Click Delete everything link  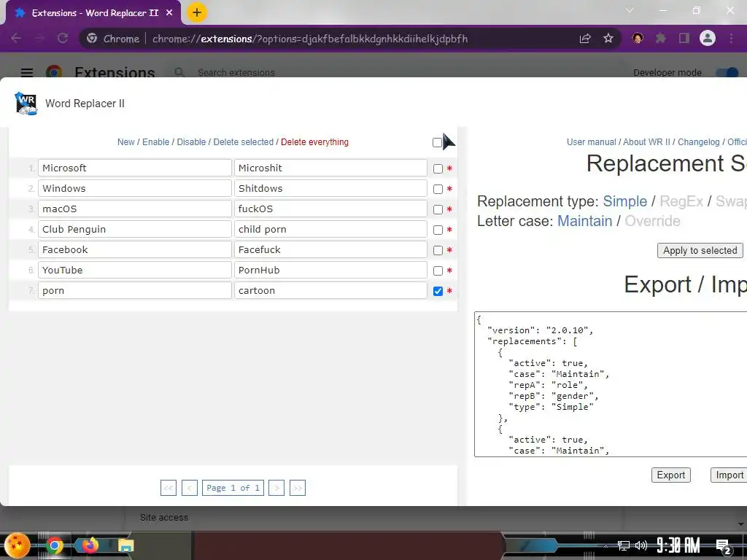[314, 142]
